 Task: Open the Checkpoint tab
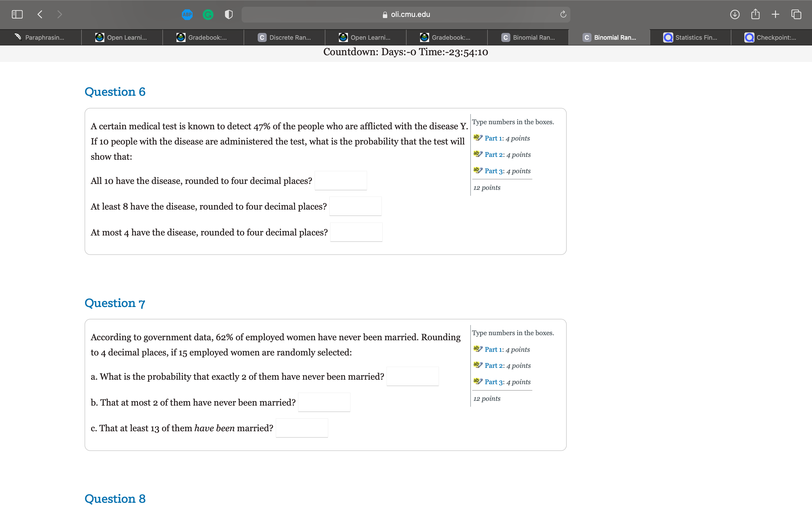772,37
